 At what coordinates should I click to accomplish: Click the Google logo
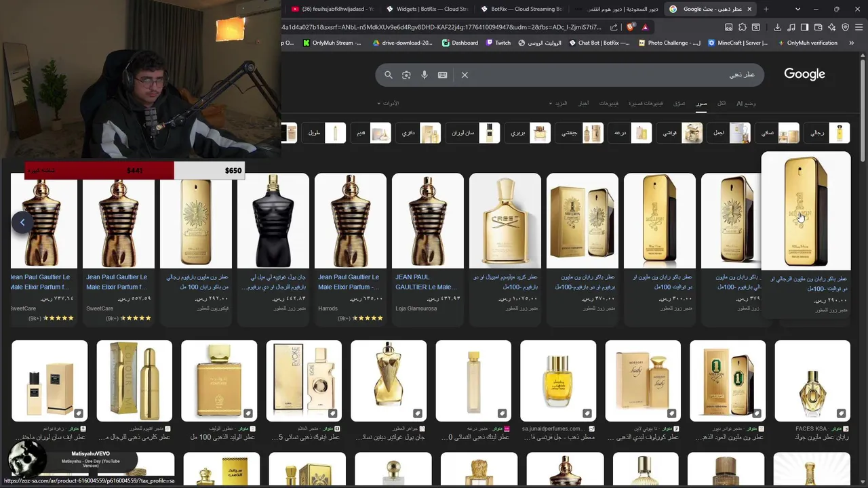(x=804, y=75)
